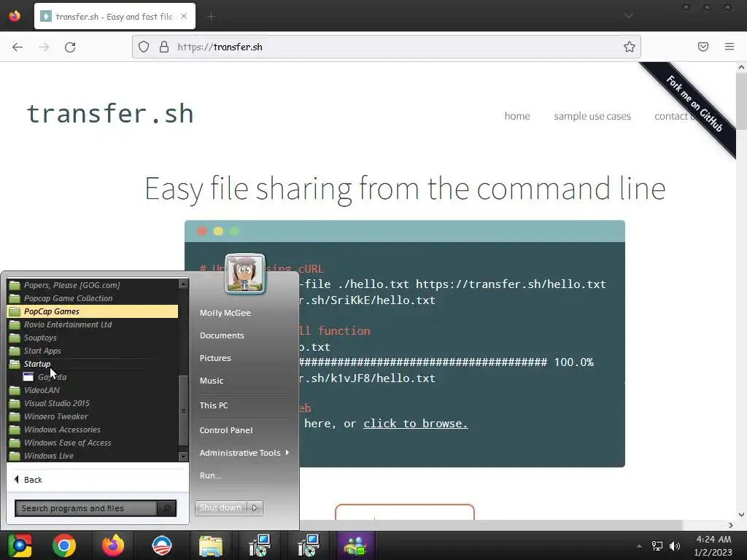Open the Rovio Entertainment Ltd folder
747x560 pixels.
click(x=93, y=324)
